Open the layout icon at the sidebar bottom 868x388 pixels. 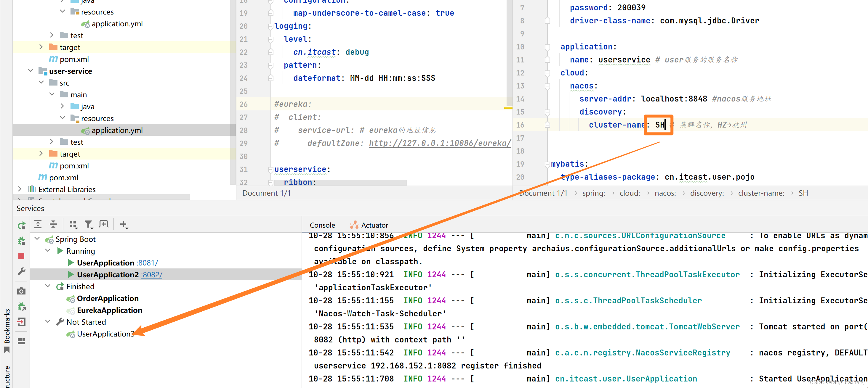(22, 341)
